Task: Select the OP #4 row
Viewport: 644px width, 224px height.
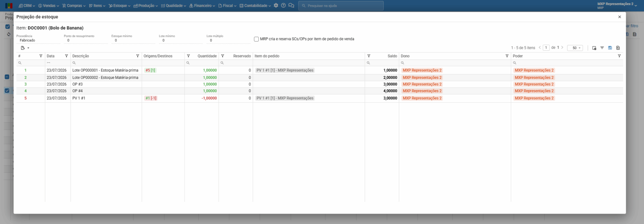Action: point(320,91)
